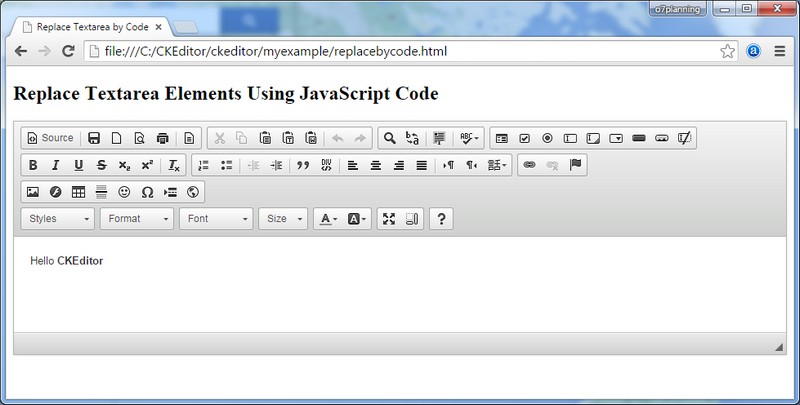The height and width of the screenshot is (405, 800).
Task: Paste from Word icon
Action: (311, 138)
